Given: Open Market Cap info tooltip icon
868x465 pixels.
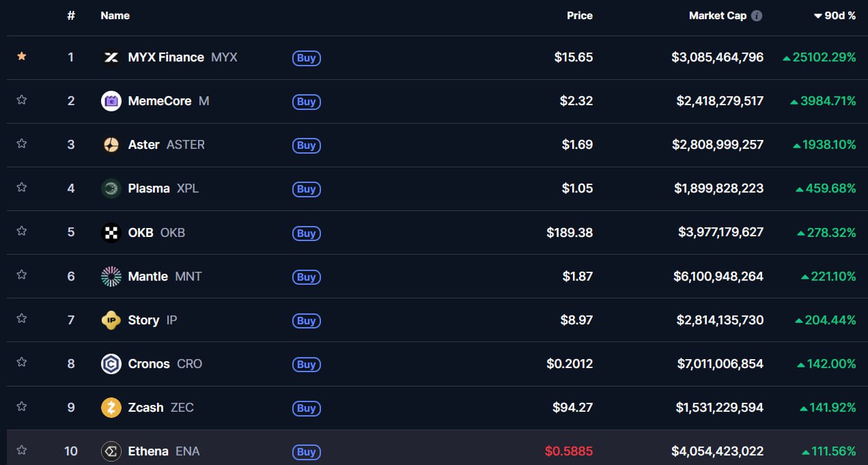Looking at the screenshot, I should coord(757,16).
